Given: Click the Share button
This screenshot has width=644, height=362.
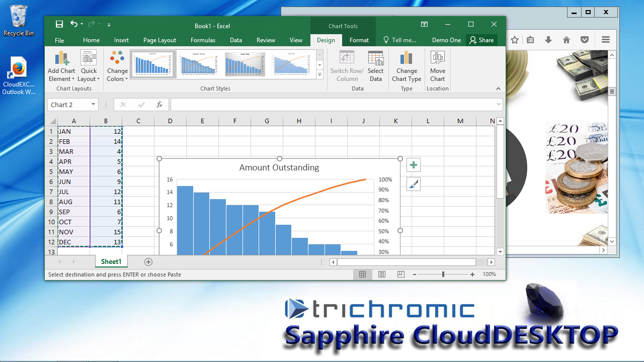Looking at the screenshot, I should point(481,40).
